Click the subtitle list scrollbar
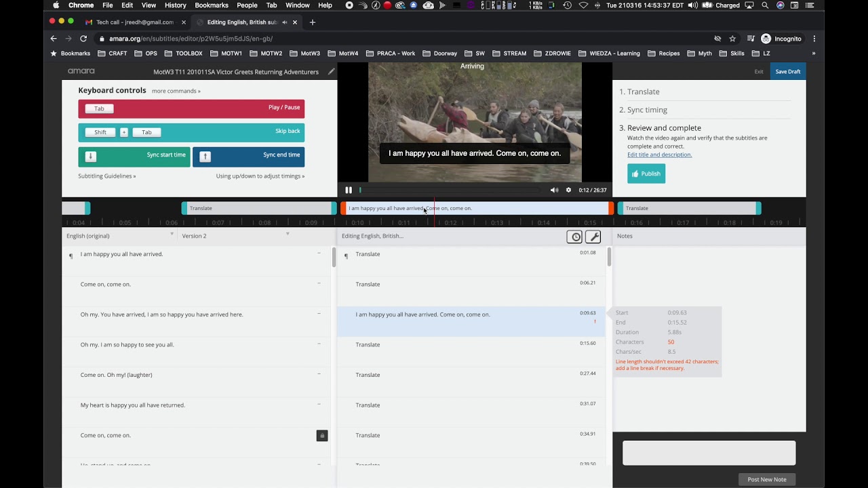The image size is (868, 488). tap(609, 257)
